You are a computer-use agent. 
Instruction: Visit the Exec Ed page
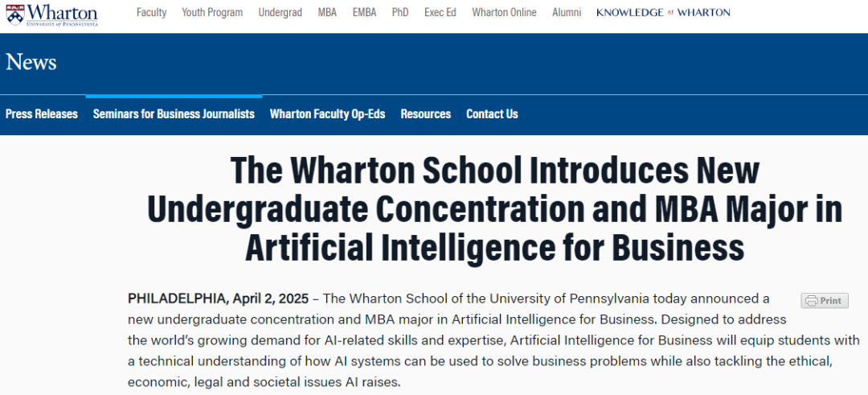coord(440,13)
